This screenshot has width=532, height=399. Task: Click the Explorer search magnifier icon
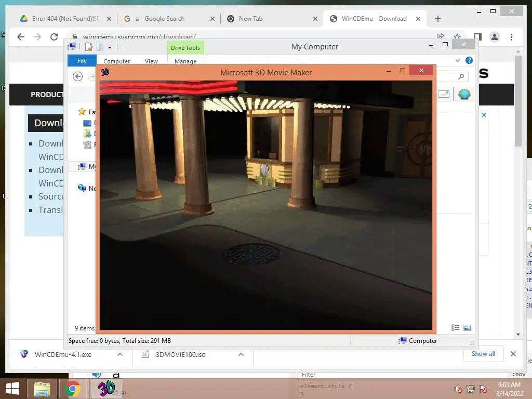point(461,76)
